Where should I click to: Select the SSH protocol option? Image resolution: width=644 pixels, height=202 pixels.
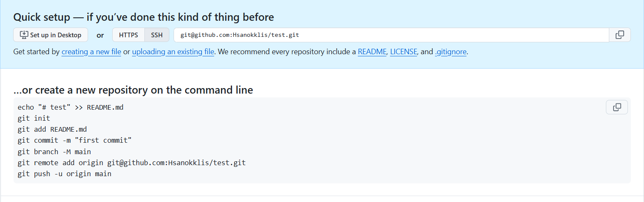point(157,35)
